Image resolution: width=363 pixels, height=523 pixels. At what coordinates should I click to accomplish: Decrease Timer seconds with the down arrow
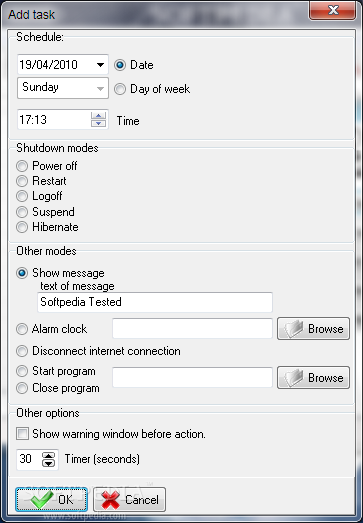49,463
